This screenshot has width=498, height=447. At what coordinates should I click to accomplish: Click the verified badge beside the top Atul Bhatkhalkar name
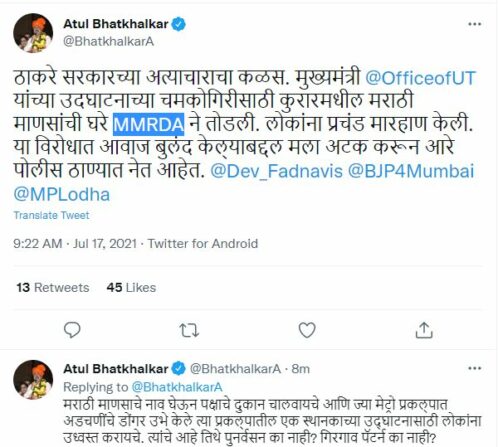179,24
